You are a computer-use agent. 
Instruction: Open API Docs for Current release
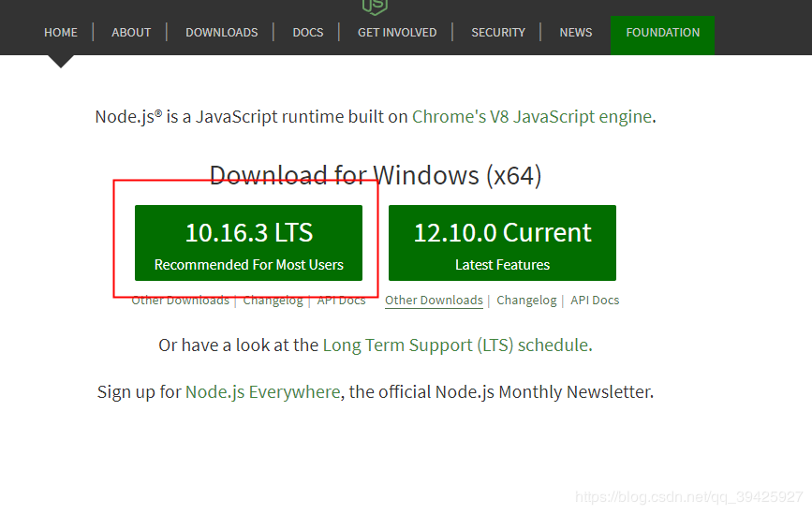(x=595, y=301)
